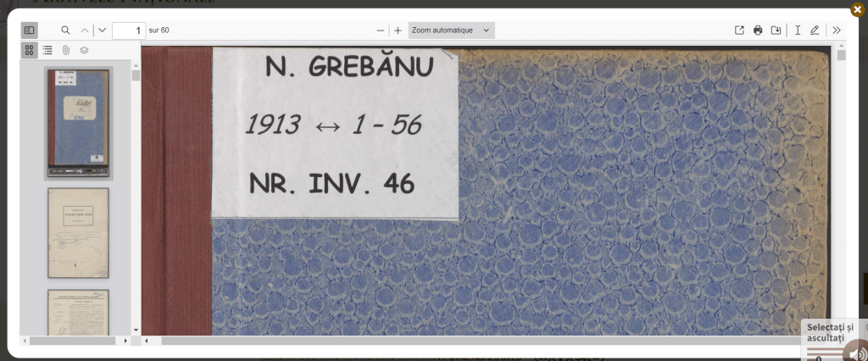
Task: Download the PDF file
Action: 776,31
